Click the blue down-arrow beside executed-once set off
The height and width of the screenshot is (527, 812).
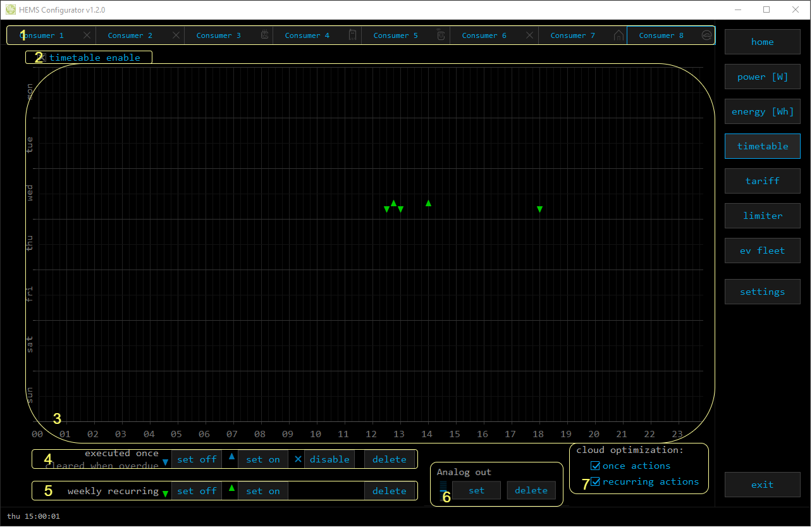(x=166, y=462)
